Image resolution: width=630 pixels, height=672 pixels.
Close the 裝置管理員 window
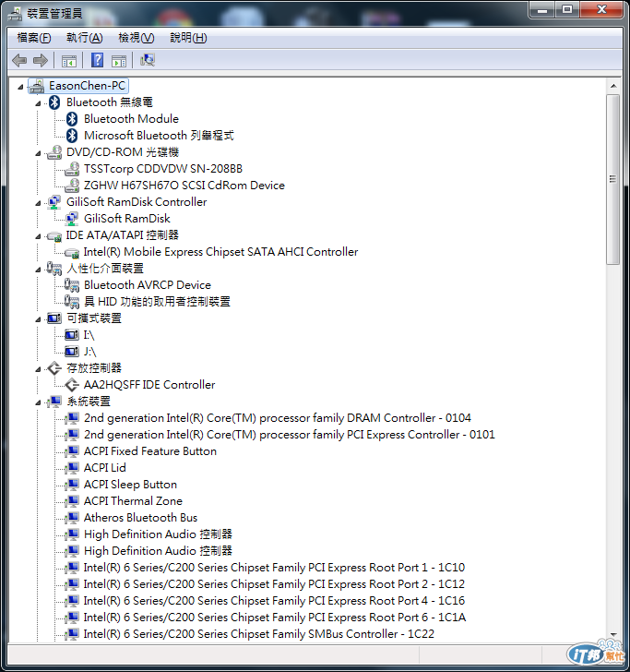(x=601, y=10)
